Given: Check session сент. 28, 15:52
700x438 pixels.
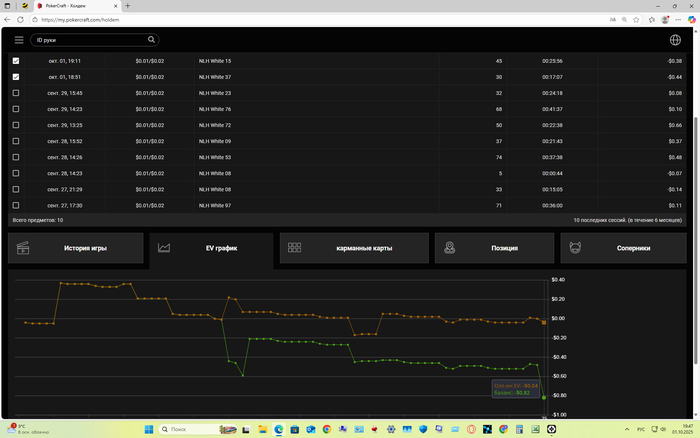Looking at the screenshot, I should pyautogui.click(x=16, y=141).
